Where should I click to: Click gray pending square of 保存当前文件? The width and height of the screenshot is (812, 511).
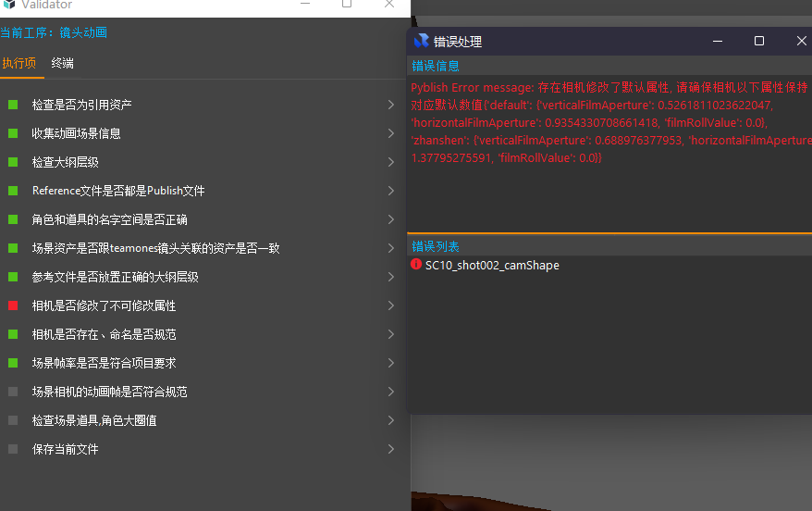(x=13, y=449)
